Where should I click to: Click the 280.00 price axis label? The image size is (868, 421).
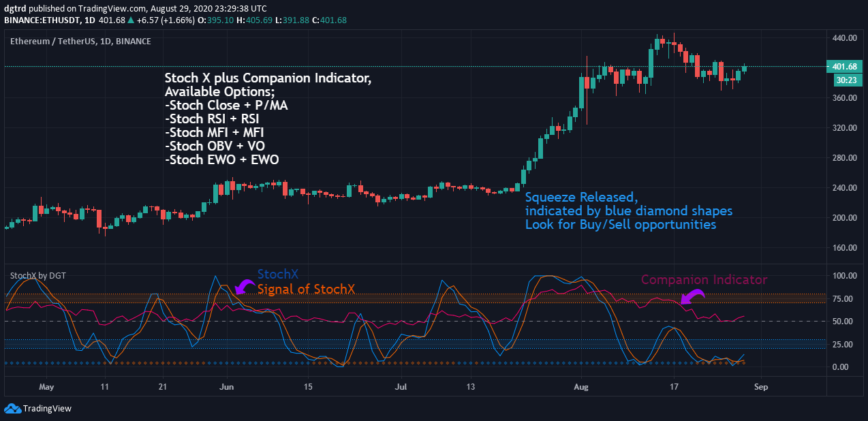[x=844, y=158]
